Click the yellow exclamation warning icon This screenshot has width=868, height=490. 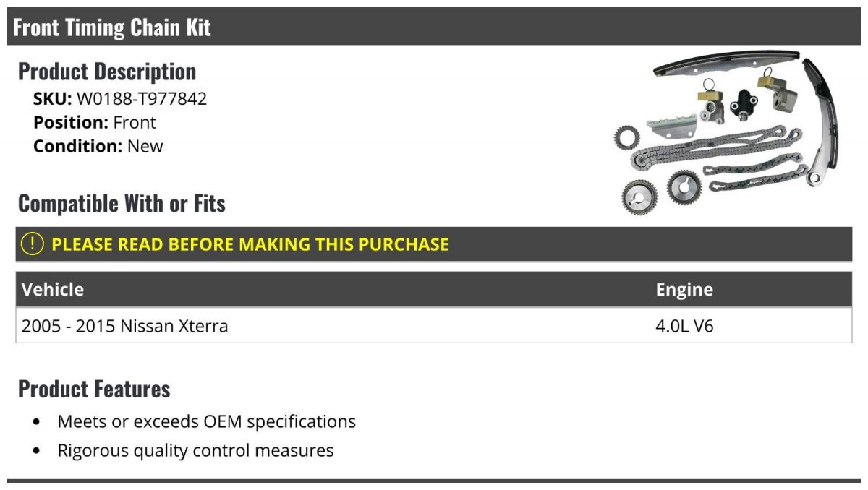click(x=33, y=244)
